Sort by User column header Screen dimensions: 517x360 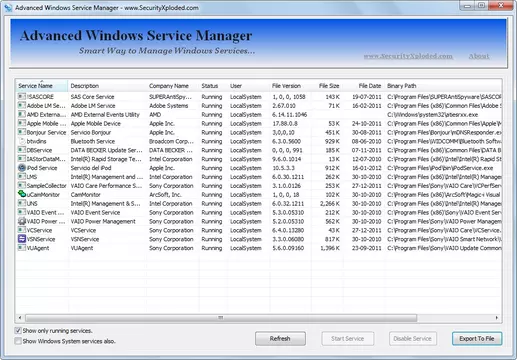tap(248, 86)
